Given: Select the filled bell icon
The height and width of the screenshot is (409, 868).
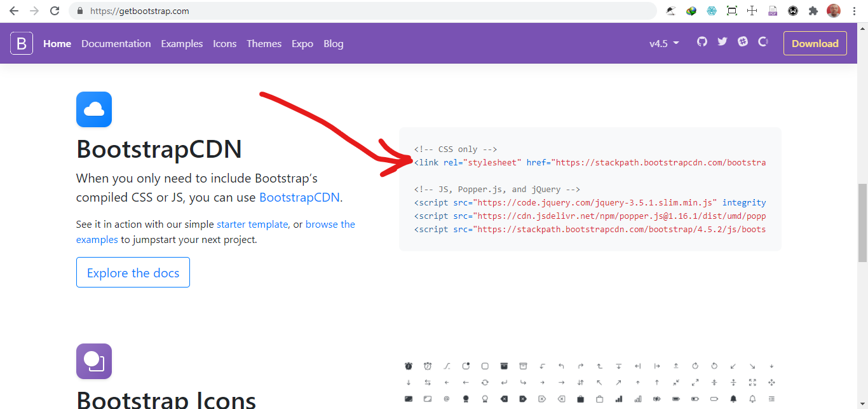Looking at the screenshot, I should tap(733, 399).
